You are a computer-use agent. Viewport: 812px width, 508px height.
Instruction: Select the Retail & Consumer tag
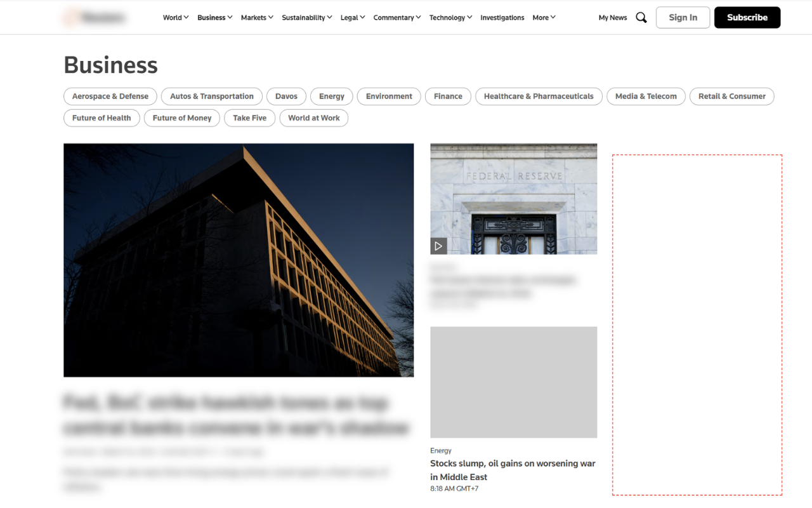click(x=732, y=97)
